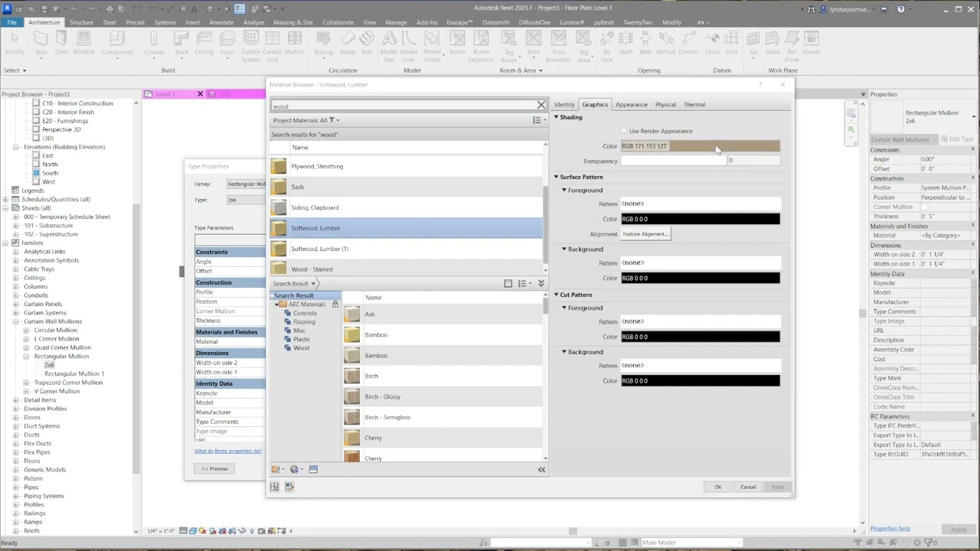Click OK in Material Browser
The width and height of the screenshot is (980, 551).
pyautogui.click(x=718, y=487)
